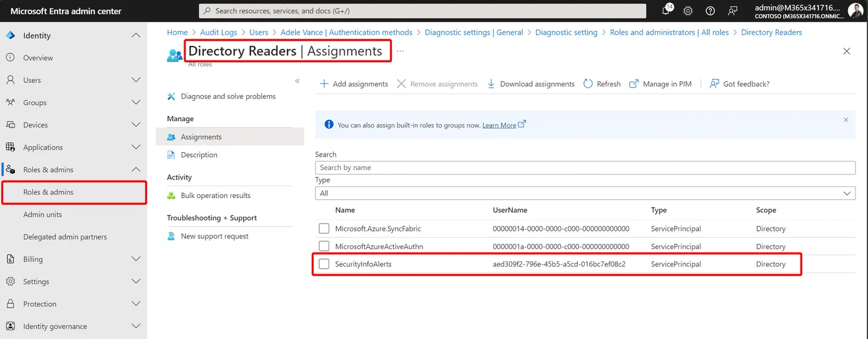The height and width of the screenshot is (339, 868).
Task: Expand the sidebar Settings section chevron
Action: (136, 281)
